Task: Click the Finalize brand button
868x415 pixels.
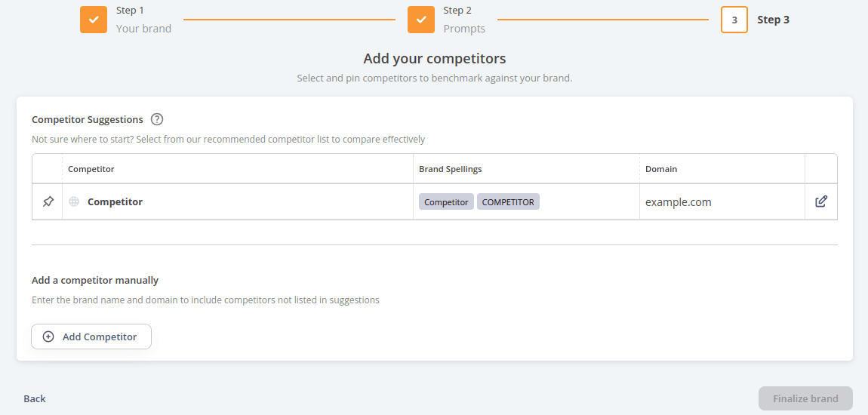Action: 805,398
